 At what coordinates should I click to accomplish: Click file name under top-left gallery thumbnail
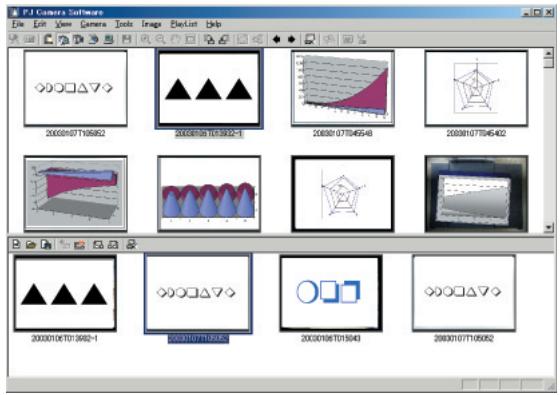75,133
